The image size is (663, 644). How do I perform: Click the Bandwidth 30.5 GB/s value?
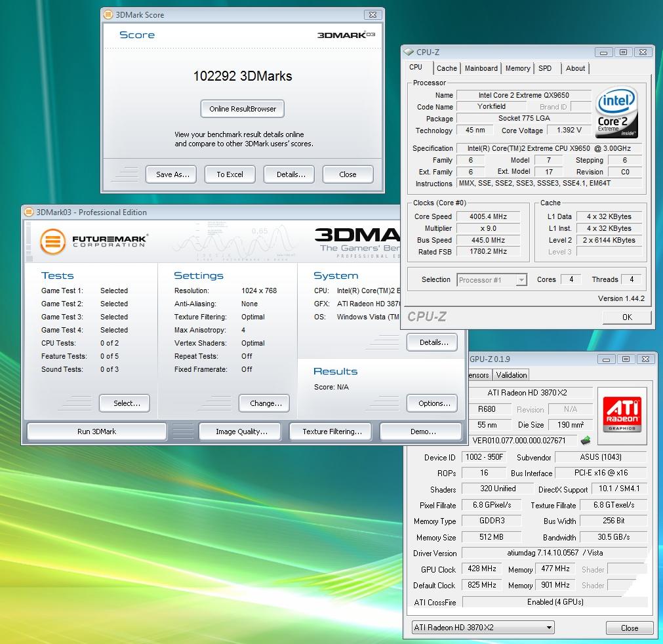(x=613, y=537)
